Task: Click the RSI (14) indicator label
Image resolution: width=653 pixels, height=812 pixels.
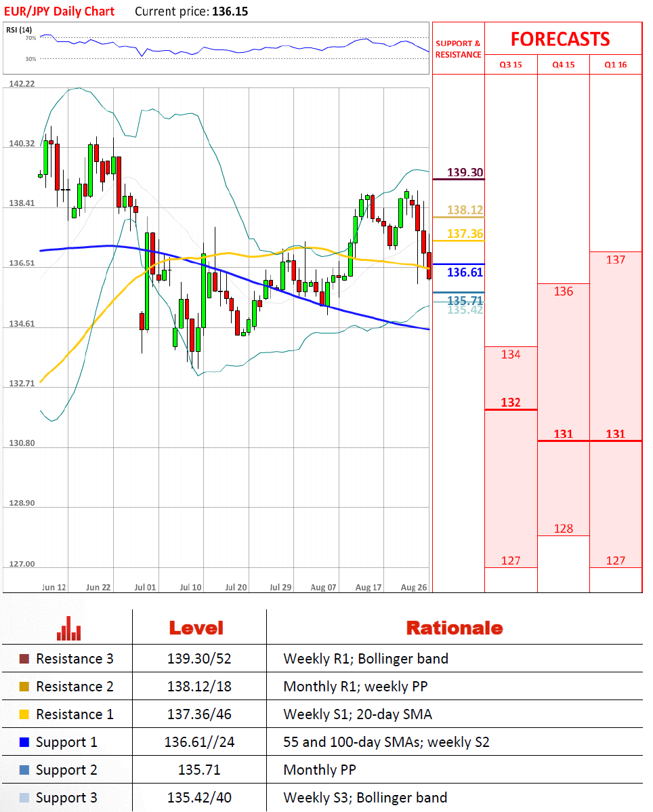Action: 19,30
